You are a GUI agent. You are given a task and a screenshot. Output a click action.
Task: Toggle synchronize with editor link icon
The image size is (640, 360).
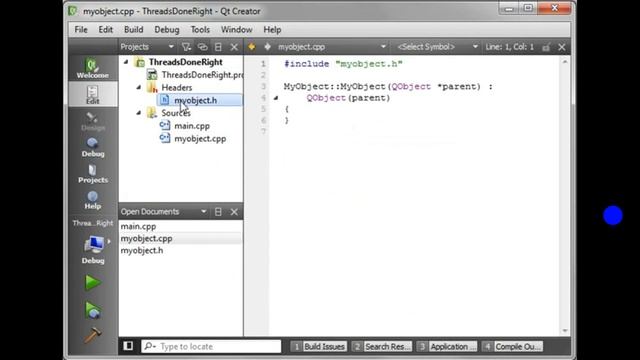click(x=202, y=47)
